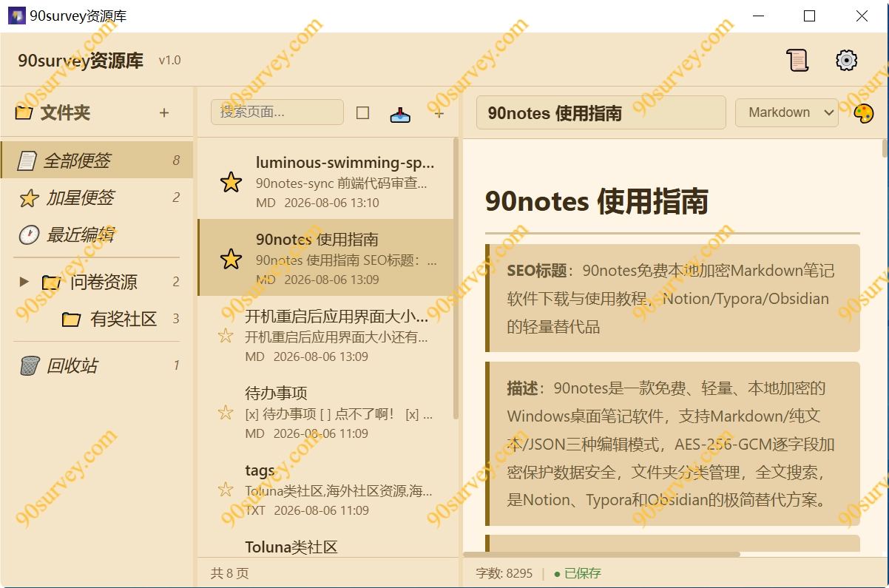This screenshot has width=889, height=588.
Task: Click the editor horizontal scrollbar
Action: [x=601, y=554]
